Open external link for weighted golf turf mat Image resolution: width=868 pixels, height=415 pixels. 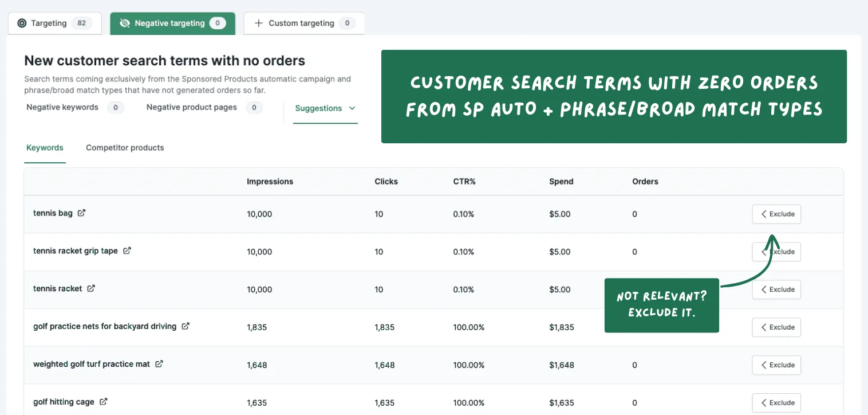pyautogui.click(x=159, y=364)
